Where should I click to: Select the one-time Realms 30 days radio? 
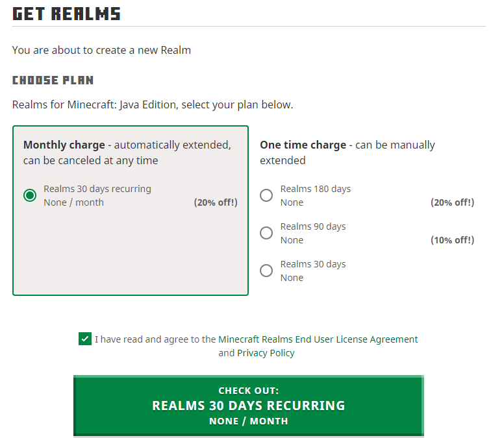(266, 271)
